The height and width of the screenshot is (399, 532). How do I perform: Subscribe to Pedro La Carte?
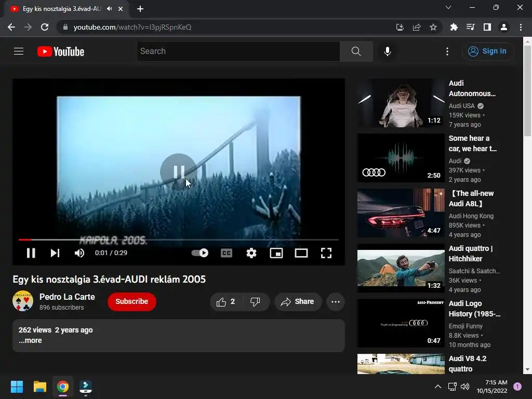pyautogui.click(x=131, y=301)
